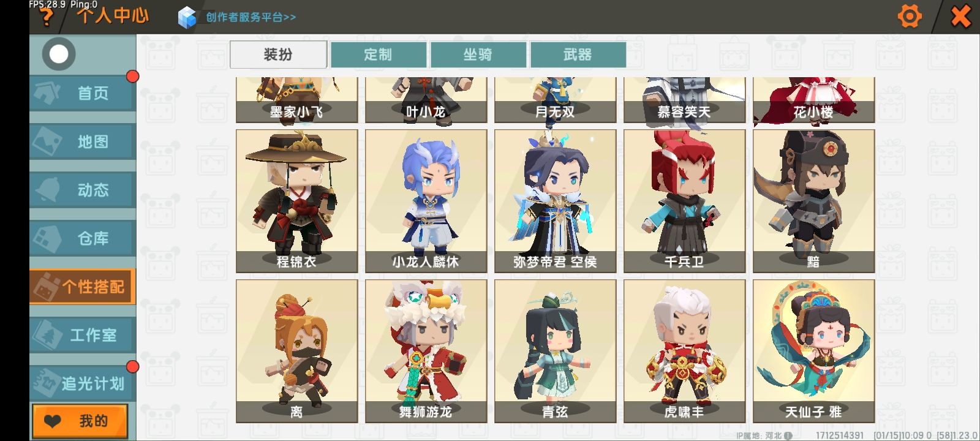980x441 pixels.
Task: Open 地图 map section in the sidebar
Action: pos(83,141)
